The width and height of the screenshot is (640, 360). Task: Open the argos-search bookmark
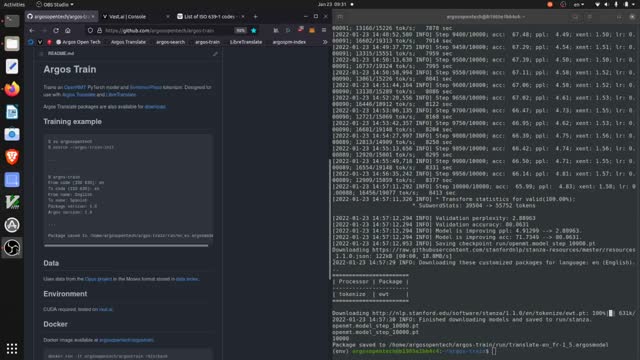(170, 42)
